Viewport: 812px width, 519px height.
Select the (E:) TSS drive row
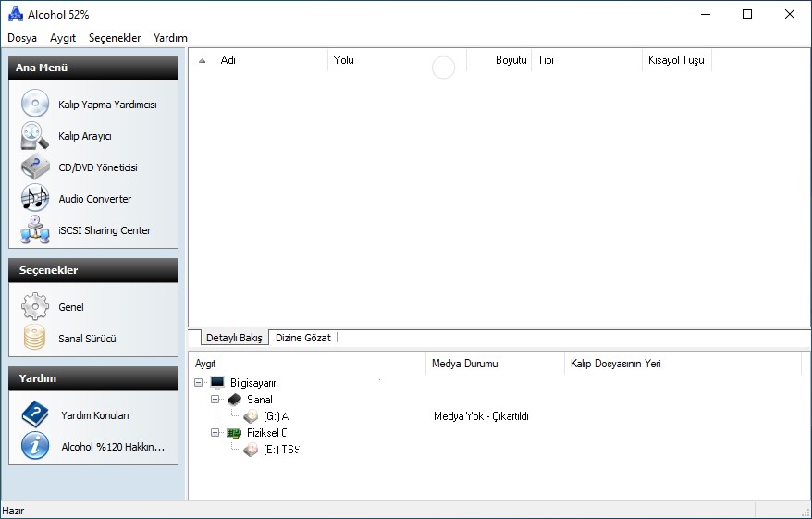[281, 449]
